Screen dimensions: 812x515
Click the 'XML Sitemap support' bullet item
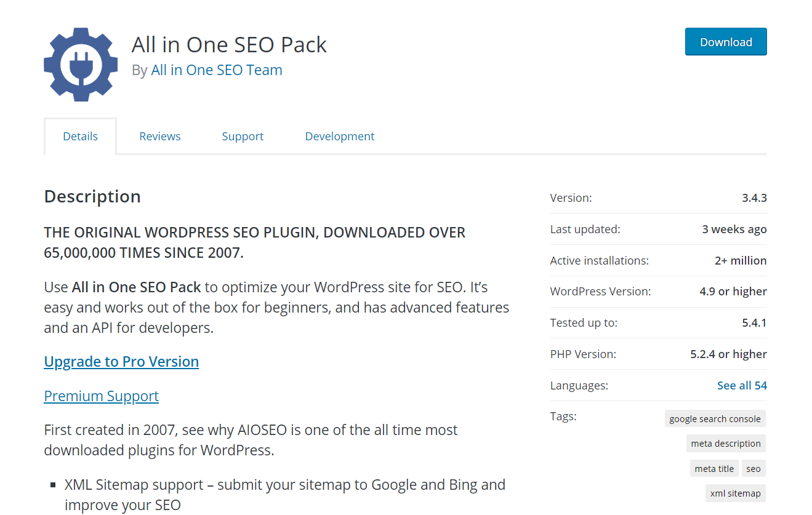pyautogui.click(x=285, y=495)
